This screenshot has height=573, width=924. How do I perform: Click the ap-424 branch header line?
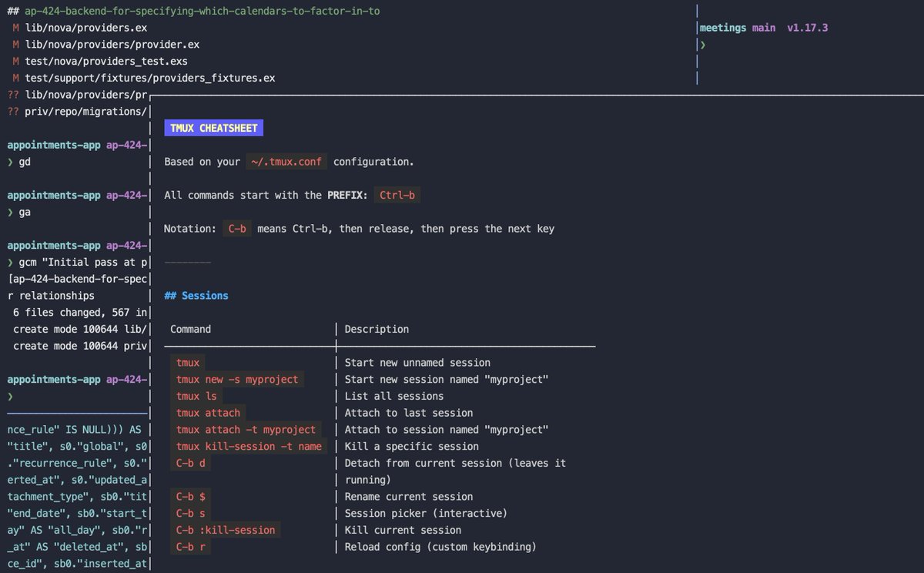tap(192, 12)
